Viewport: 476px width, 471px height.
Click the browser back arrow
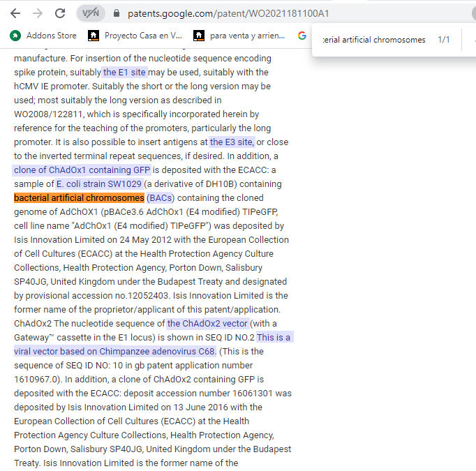[x=15, y=13]
